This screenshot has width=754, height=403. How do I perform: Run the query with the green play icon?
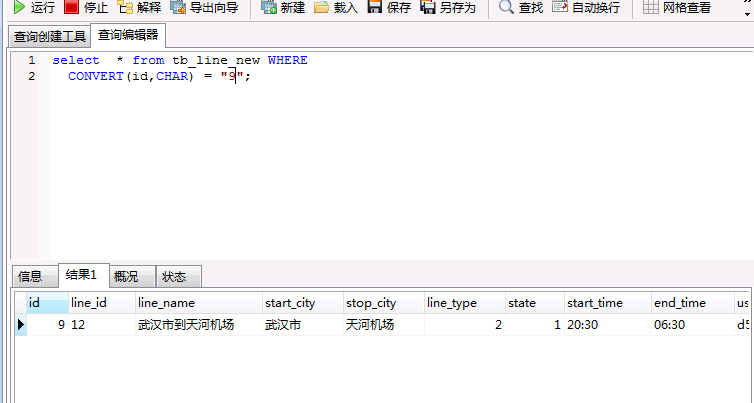(19, 7)
